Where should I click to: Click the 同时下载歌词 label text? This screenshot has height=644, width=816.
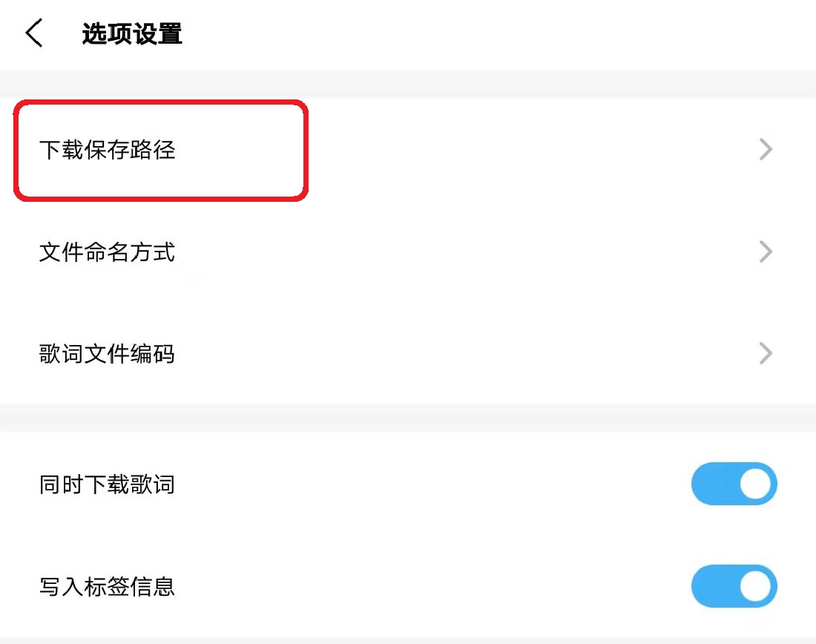click(x=108, y=484)
